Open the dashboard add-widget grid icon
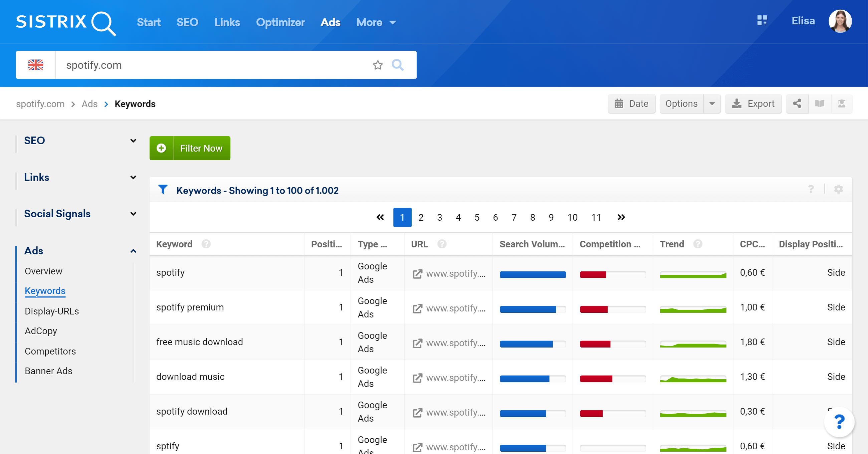The height and width of the screenshot is (454, 868). pos(762,21)
